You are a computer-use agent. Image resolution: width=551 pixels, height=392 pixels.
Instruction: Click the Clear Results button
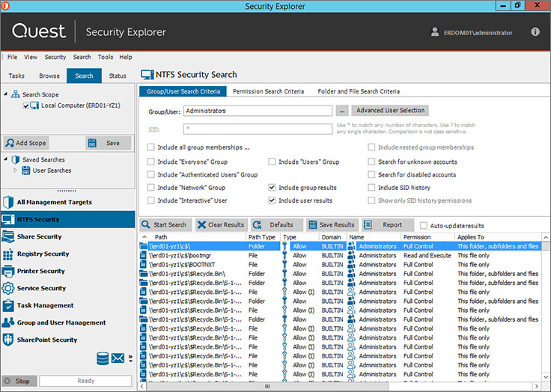coord(222,225)
